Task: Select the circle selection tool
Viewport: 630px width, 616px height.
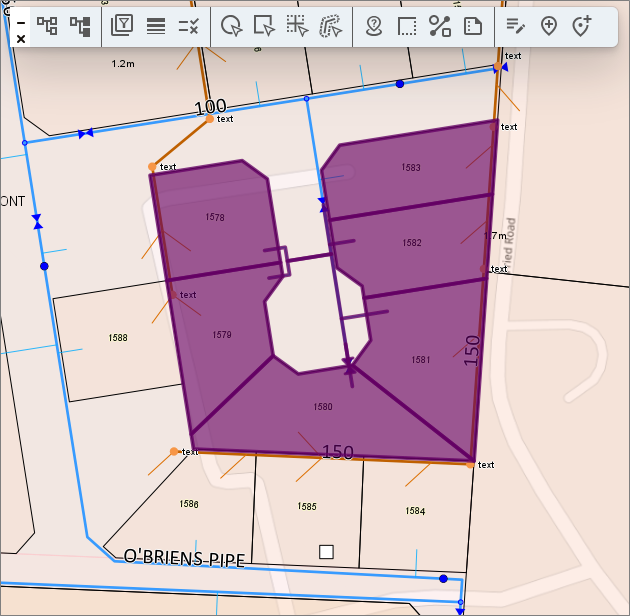Action: coord(231,26)
